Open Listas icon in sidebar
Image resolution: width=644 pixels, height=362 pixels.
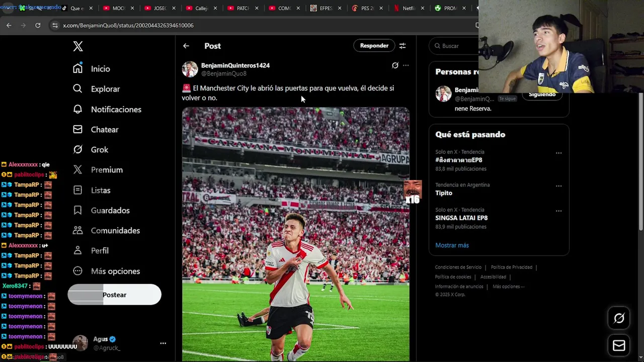pyautogui.click(x=77, y=190)
